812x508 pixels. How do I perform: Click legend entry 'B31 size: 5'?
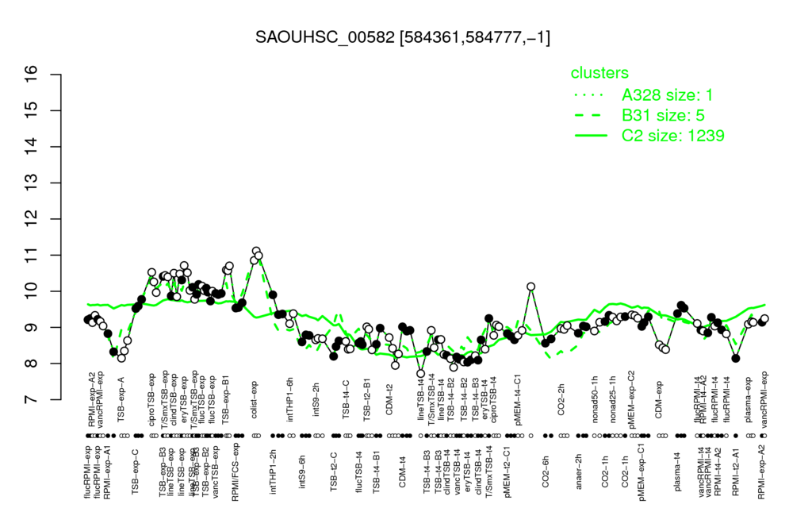(663, 115)
